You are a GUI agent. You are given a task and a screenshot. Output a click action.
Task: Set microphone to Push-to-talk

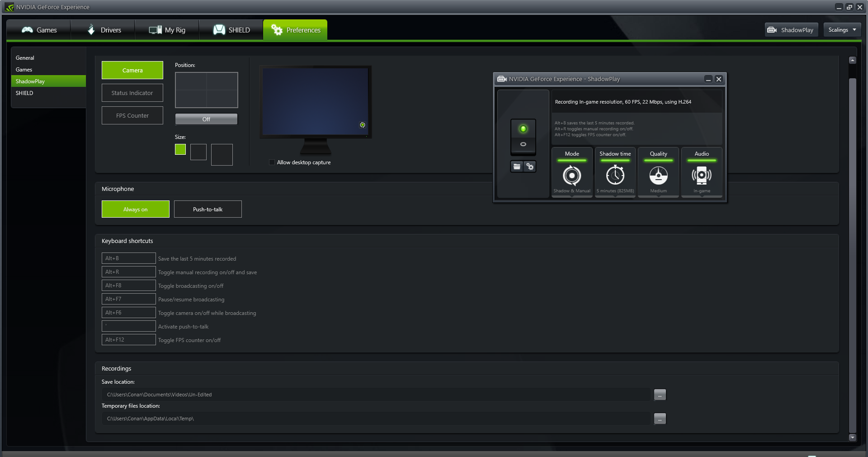pyautogui.click(x=208, y=209)
